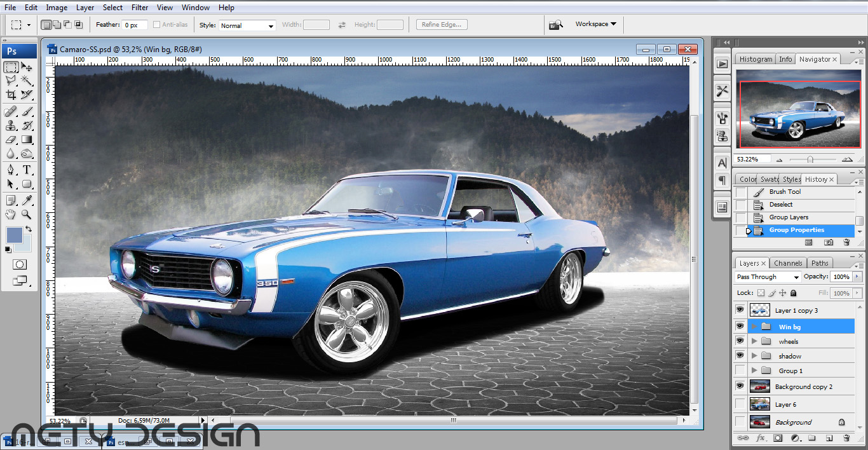Choose the Sponge tool

click(x=27, y=154)
